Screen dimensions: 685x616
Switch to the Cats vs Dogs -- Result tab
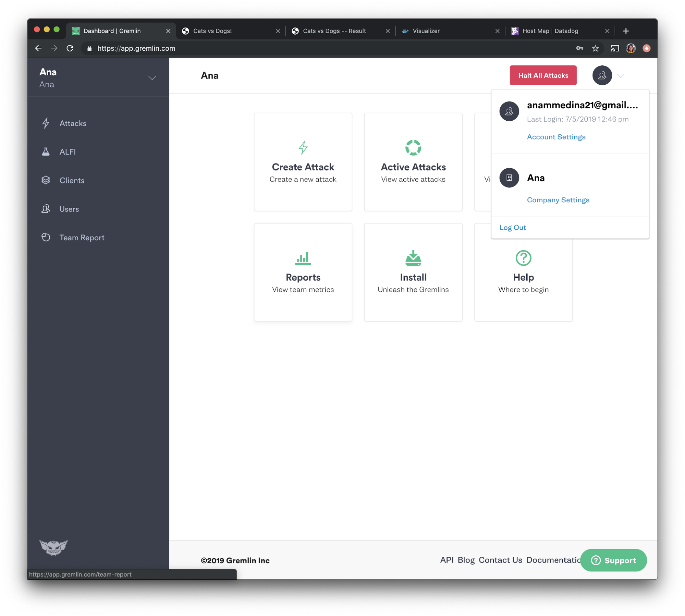pos(341,31)
